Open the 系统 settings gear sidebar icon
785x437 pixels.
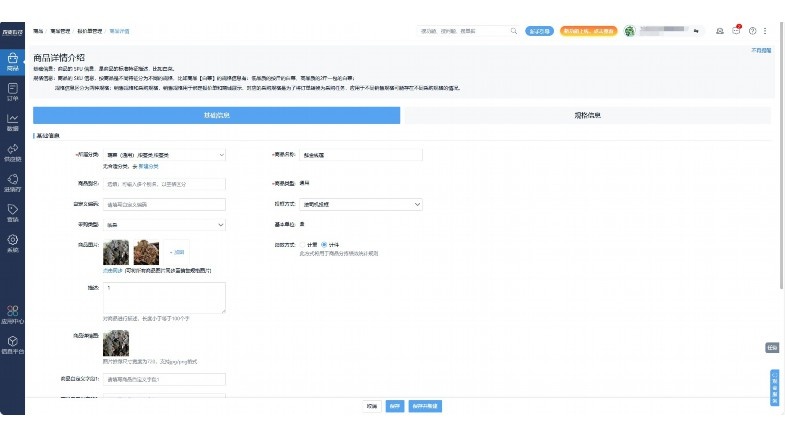(13, 244)
